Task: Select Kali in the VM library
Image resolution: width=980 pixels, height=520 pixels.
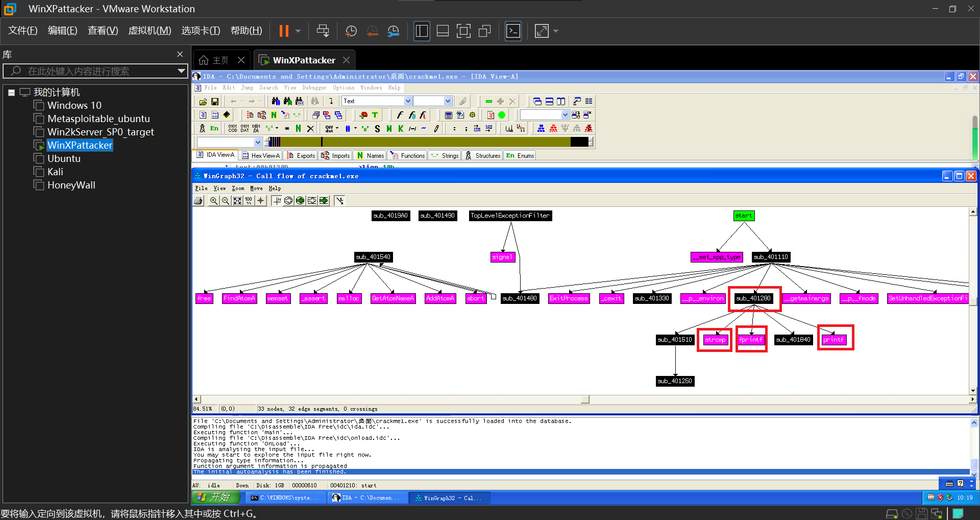Action: tap(55, 172)
